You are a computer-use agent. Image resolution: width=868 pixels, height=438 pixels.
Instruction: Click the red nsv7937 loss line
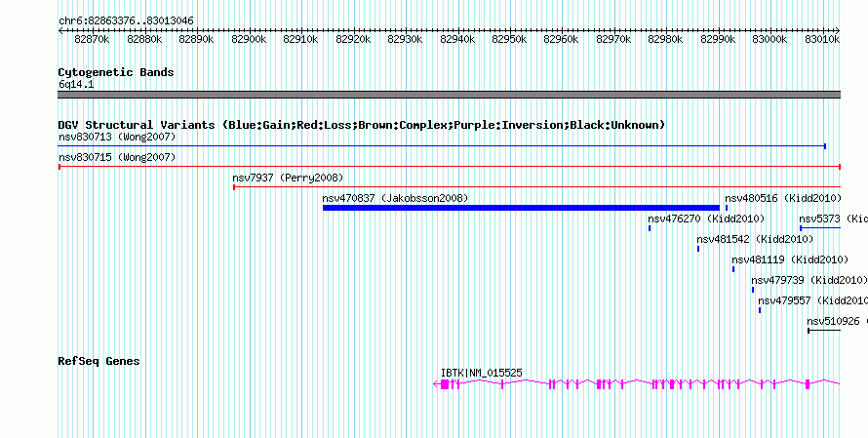536,187
